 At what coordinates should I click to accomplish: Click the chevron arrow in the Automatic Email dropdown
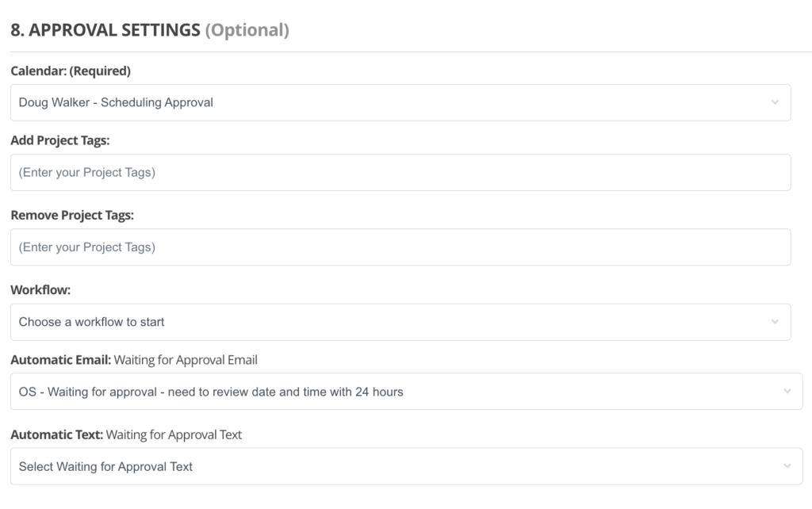787,392
